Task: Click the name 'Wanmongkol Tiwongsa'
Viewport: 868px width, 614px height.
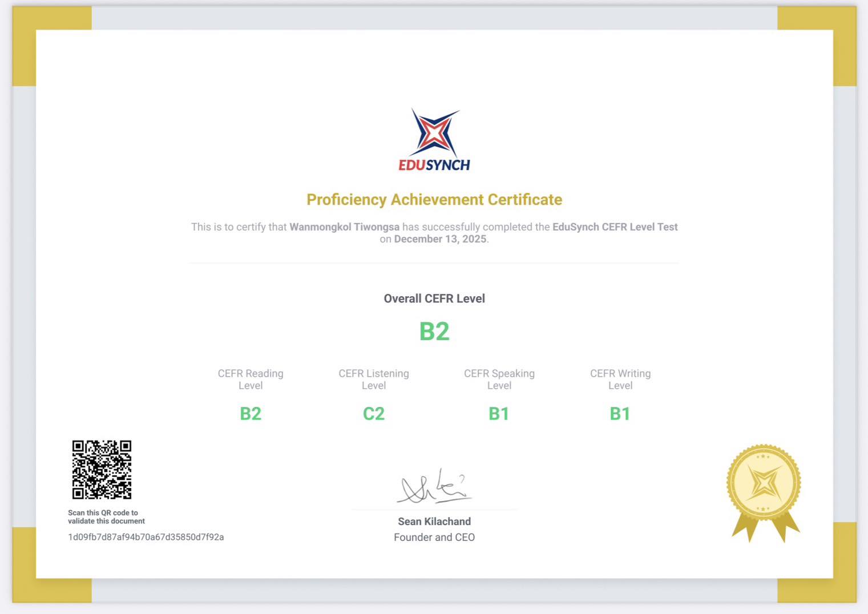Action: [345, 227]
